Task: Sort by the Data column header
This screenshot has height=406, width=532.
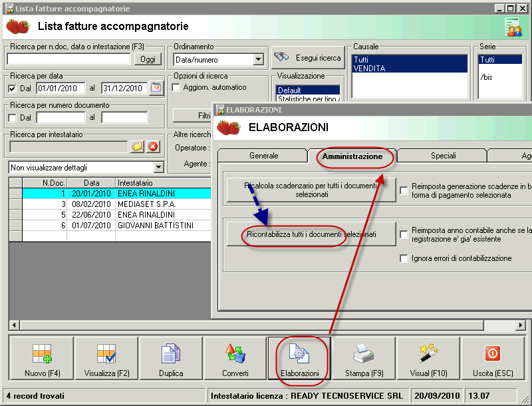Action: click(x=91, y=182)
